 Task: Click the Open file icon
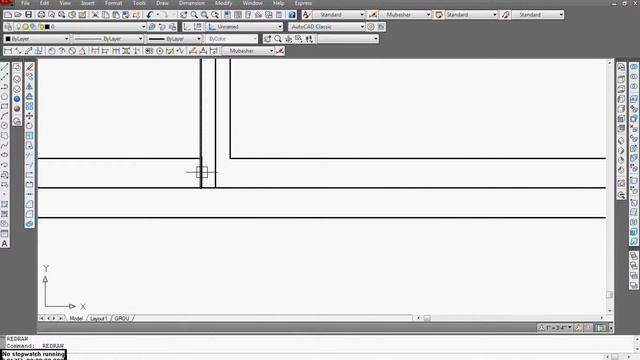coord(18,15)
